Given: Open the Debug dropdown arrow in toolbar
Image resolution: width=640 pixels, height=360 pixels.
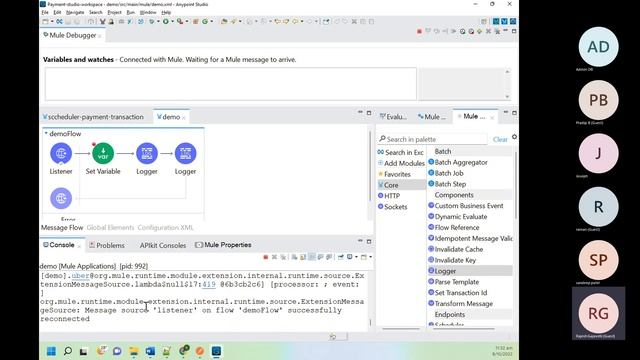Looking at the screenshot, I should click(158, 21).
